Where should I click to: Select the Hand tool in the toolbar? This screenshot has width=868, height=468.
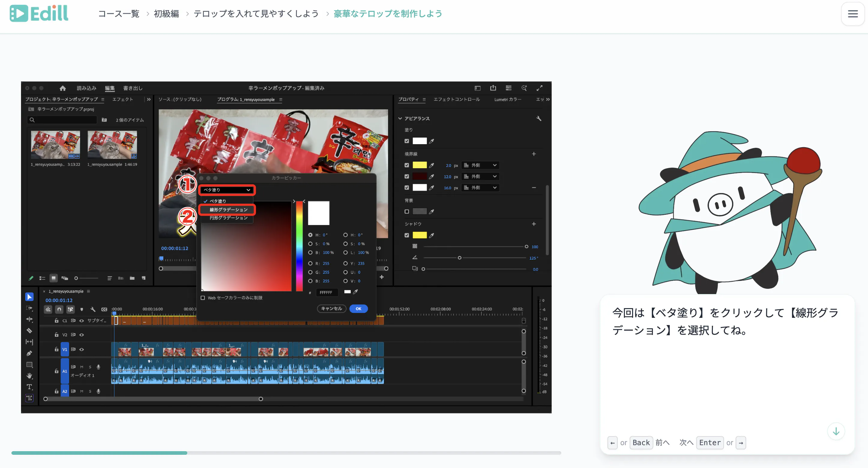29,375
